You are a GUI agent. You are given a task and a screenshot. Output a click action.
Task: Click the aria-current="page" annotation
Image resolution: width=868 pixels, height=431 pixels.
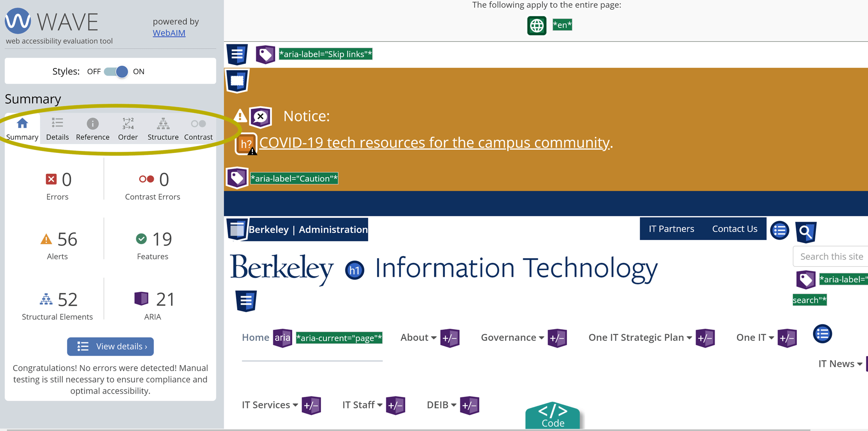(339, 338)
